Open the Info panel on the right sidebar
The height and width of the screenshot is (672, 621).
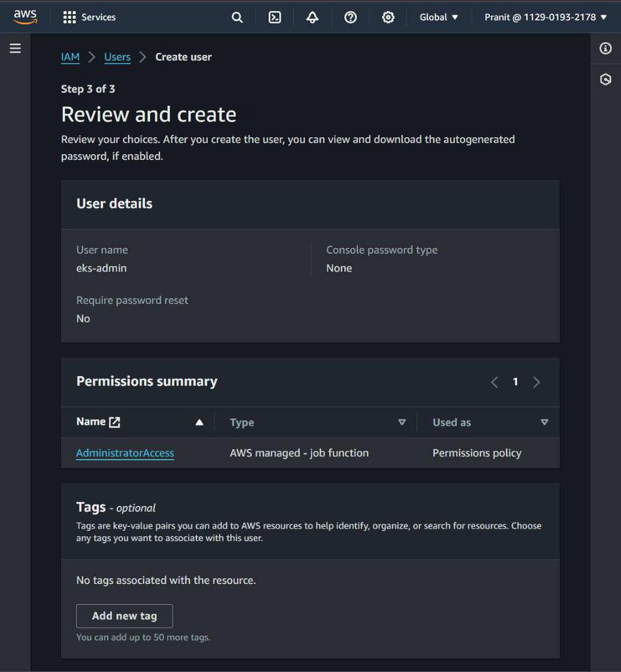tap(605, 48)
